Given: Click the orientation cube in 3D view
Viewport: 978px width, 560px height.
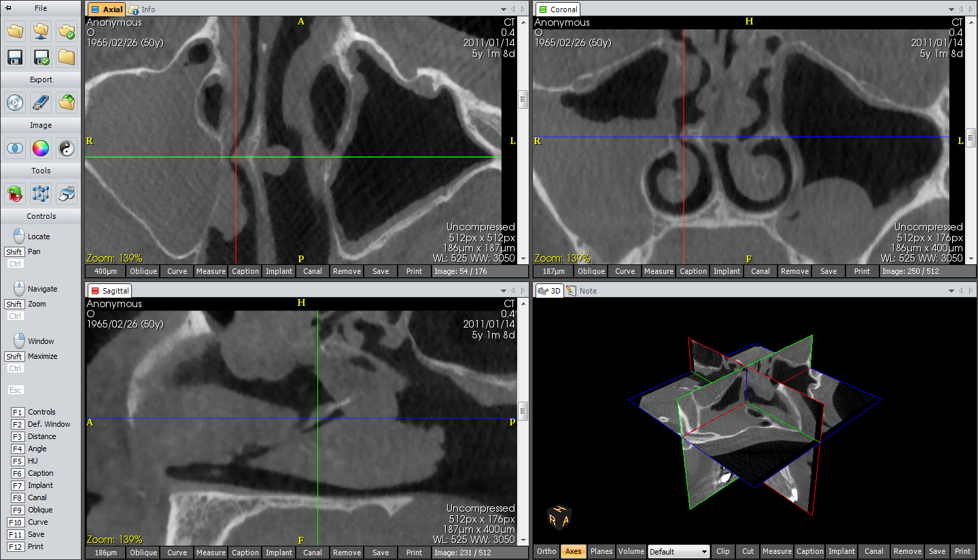Looking at the screenshot, I should (x=559, y=519).
